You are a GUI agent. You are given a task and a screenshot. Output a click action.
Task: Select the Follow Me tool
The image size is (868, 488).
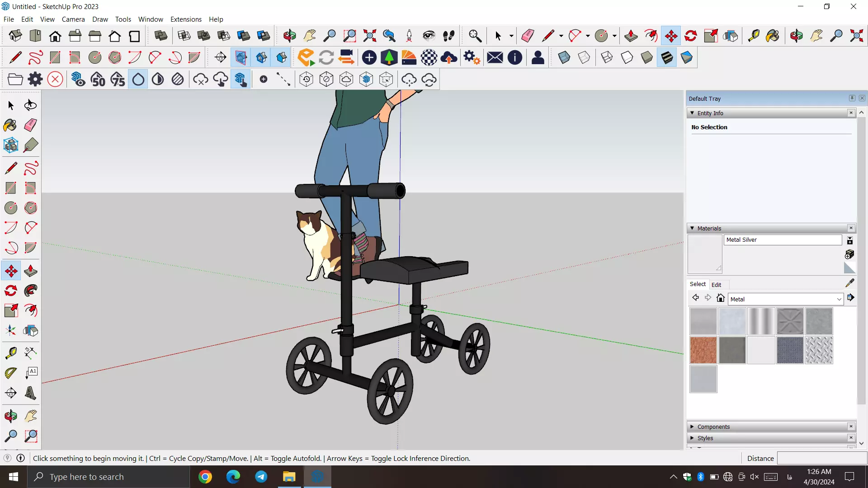pos(30,291)
